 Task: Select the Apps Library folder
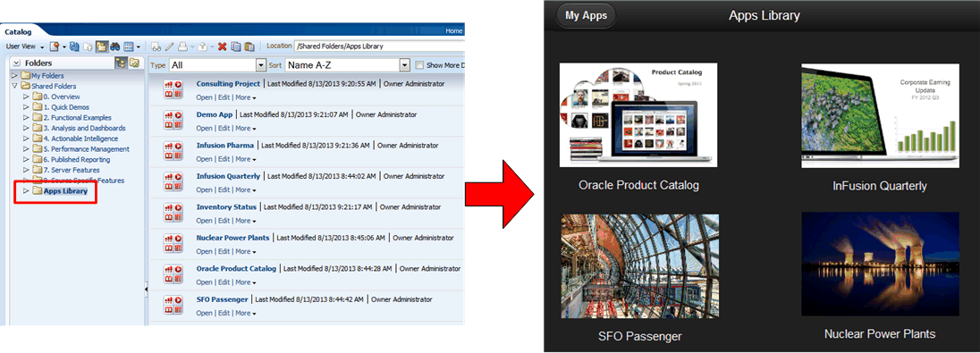coord(65,191)
